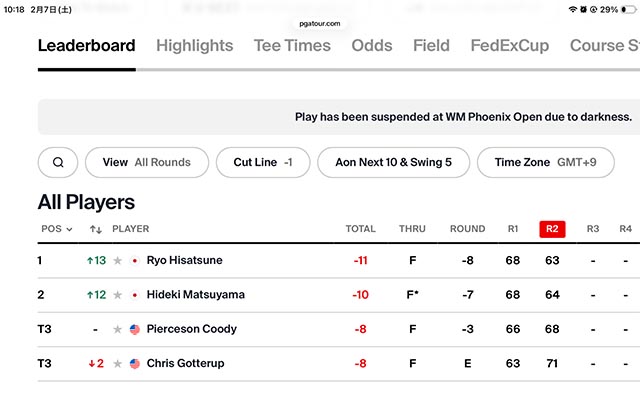Click the Japan flag beside Hideki Matsuyama
Screen dimensions: 640x400
tap(135, 295)
